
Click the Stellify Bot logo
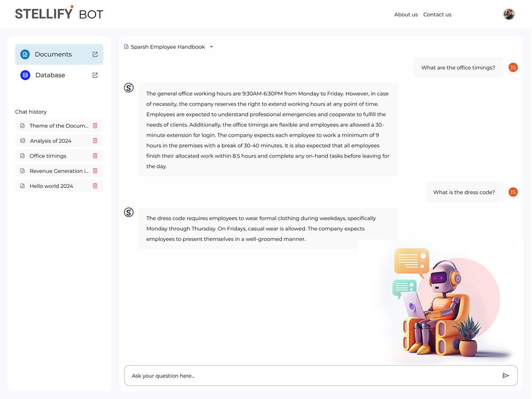59,13
